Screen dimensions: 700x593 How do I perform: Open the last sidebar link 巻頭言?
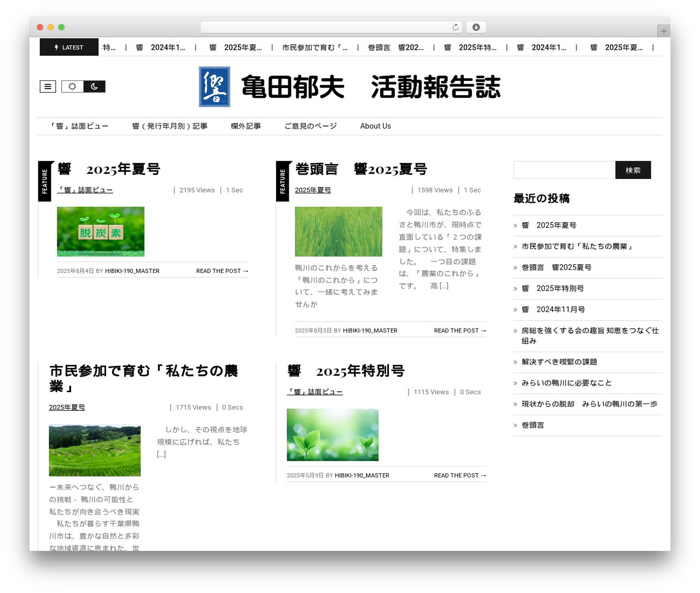[533, 425]
